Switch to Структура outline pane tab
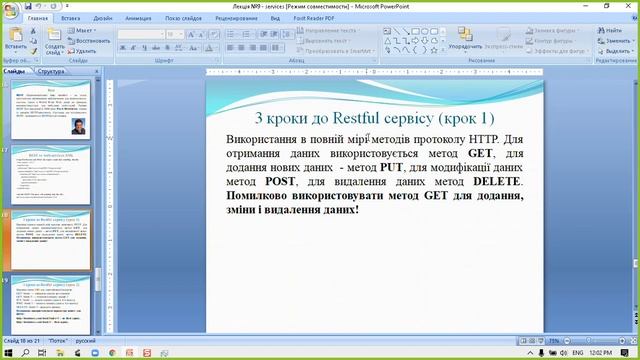The image size is (640, 360). (x=51, y=71)
